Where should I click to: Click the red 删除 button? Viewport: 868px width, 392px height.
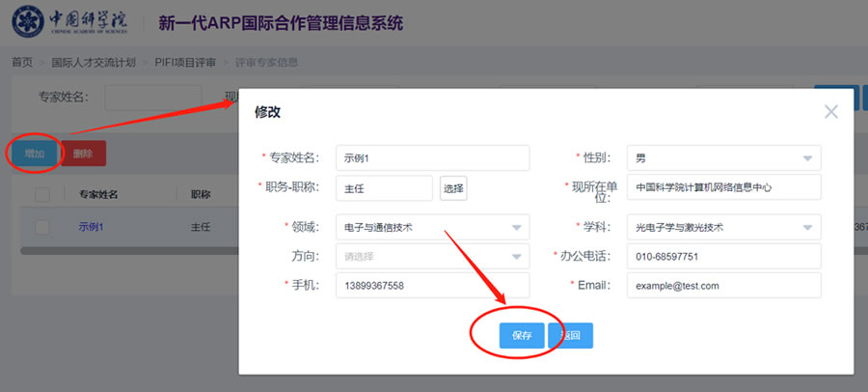click(83, 153)
